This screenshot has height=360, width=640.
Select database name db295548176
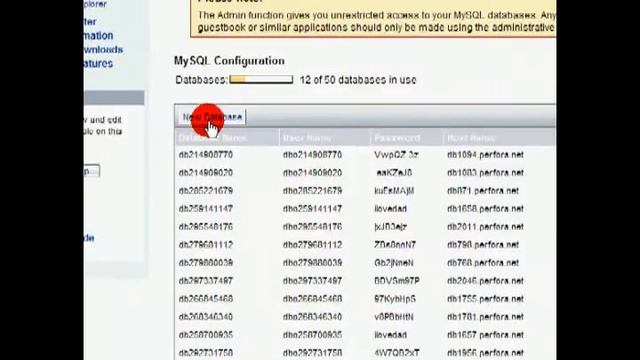(206, 227)
